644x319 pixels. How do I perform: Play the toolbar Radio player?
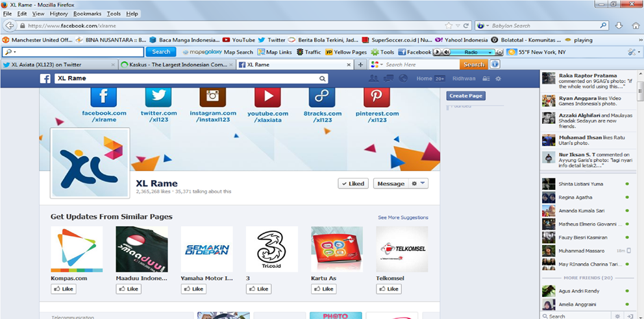coord(438,52)
